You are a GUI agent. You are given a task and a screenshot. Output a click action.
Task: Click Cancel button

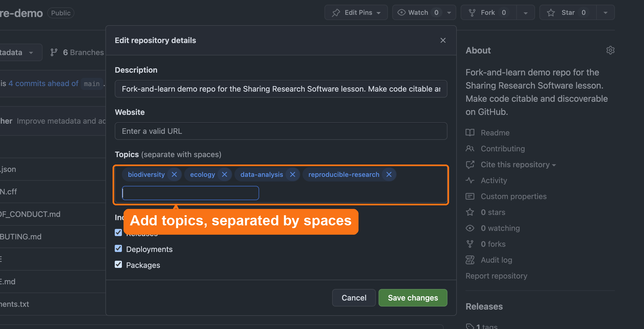(354, 298)
